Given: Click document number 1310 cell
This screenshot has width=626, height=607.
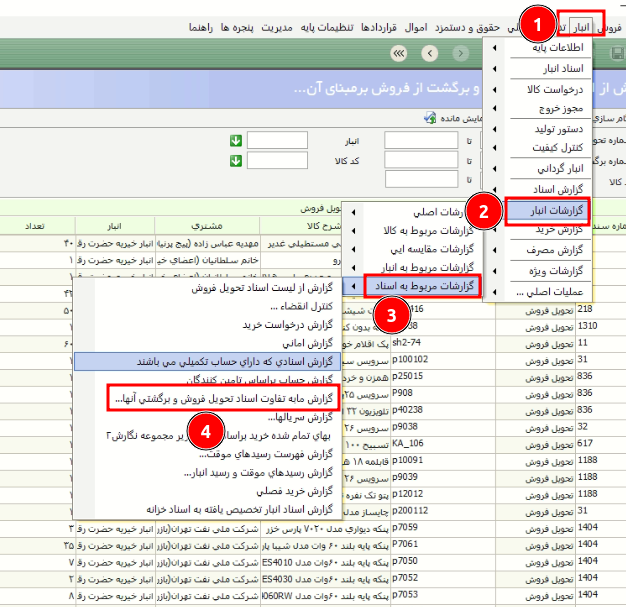Looking at the screenshot, I should [x=587, y=326].
